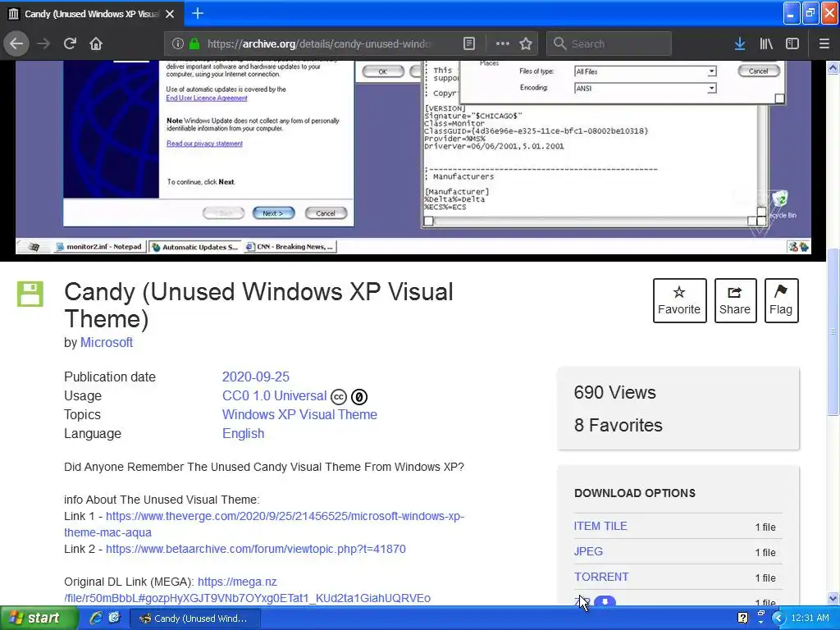The image size is (840, 630).
Task: Click the second quick launch icon
Action: [x=114, y=618]
